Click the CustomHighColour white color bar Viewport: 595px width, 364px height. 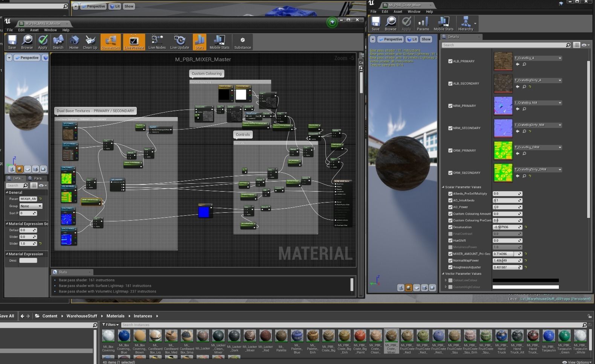526,287
